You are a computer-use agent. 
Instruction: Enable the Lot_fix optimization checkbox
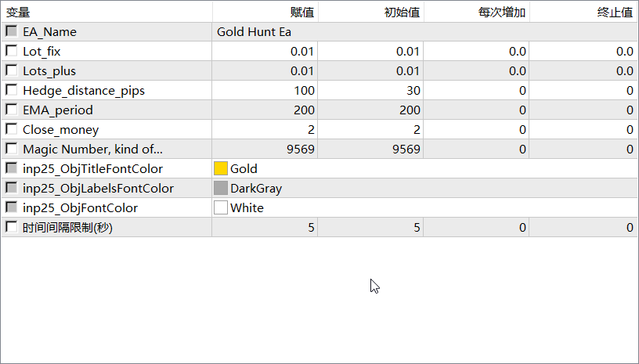click(11, 51)
